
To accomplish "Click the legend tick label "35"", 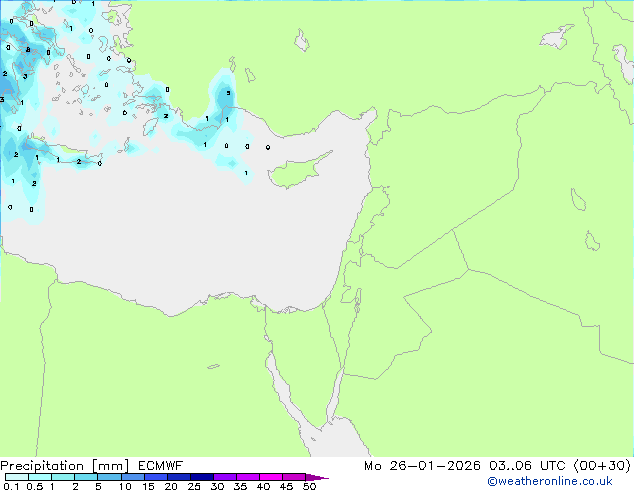I will (x=240, y=486).
